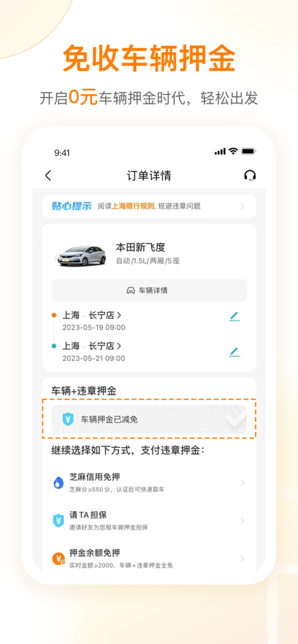Tap the 本田新飞度 car thumbnail
Image resolution: width=298 pixels, height=644 pixels.
coord(81,254)
